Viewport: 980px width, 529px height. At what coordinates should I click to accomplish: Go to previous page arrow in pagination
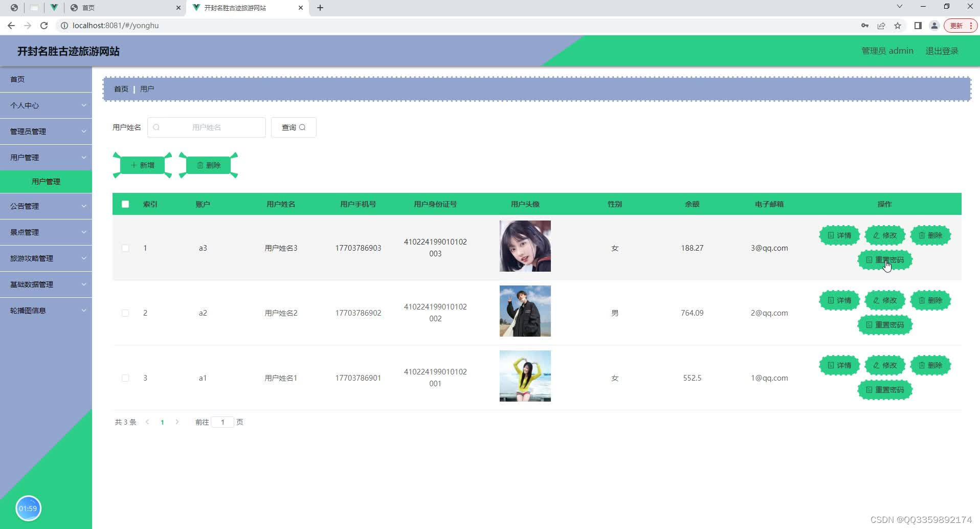(147, 422)
